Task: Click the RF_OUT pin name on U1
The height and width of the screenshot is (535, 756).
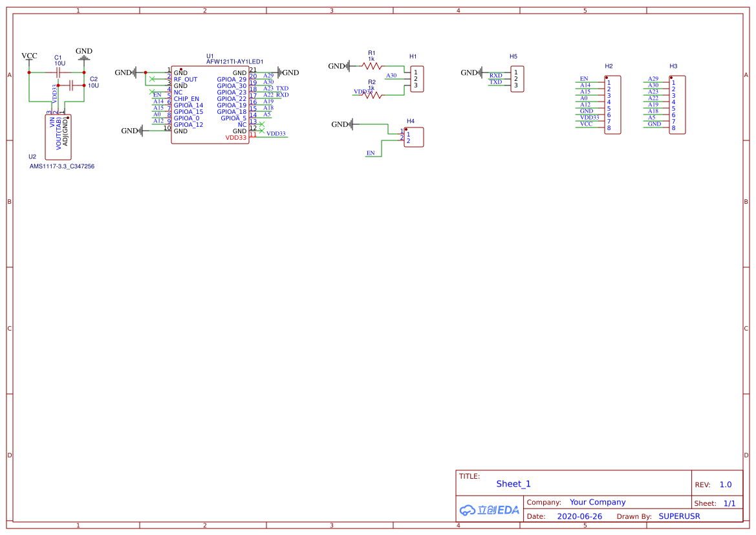Action: coord(186,80)
